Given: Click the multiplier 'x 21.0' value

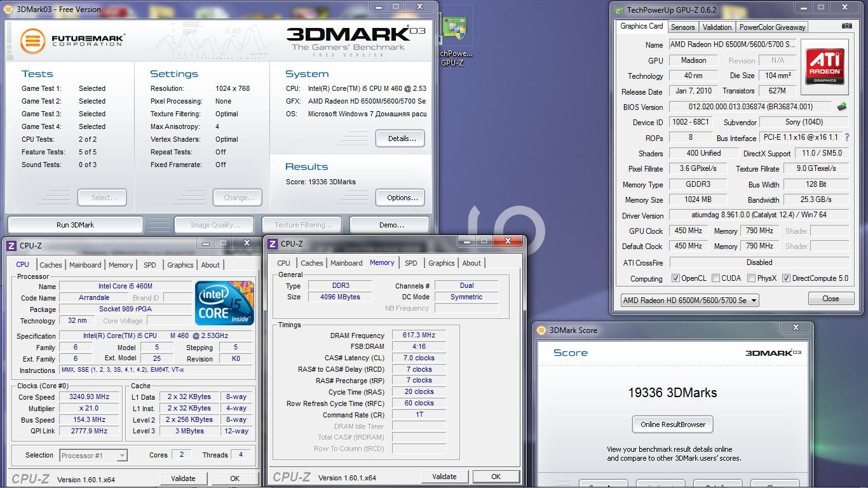Looking at the screenshot, I should pyautogui.click(x=89, y=408).
